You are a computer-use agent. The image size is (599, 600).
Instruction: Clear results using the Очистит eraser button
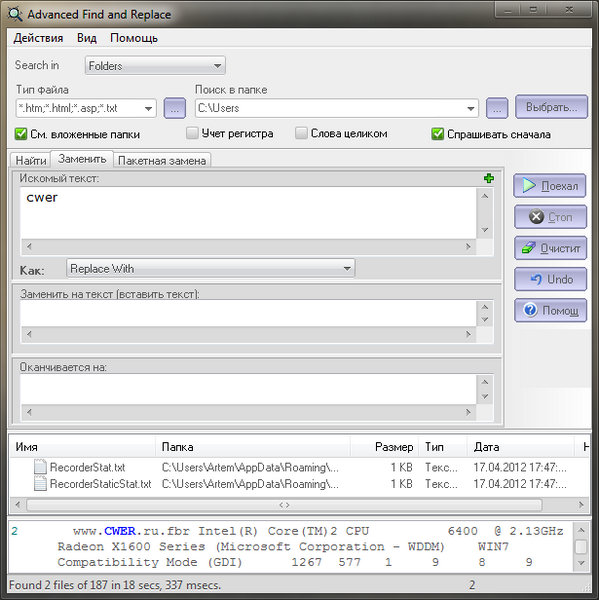point(550,248)
